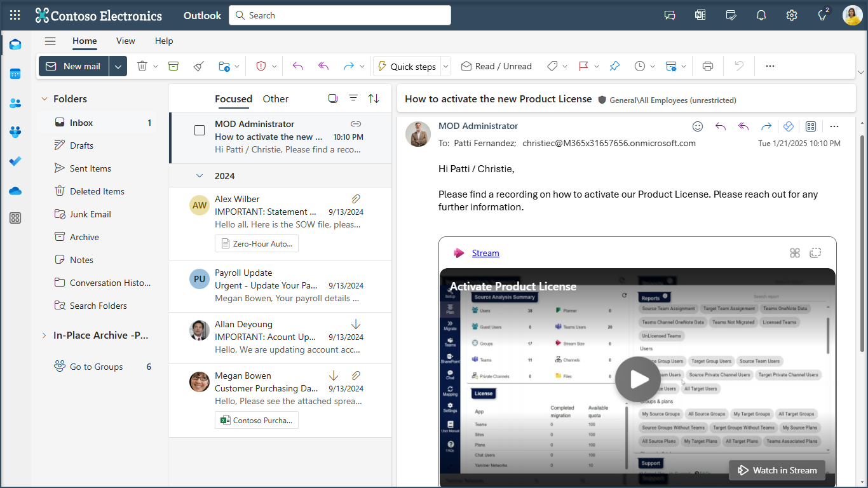Image resolution: width=868 pixels, height=488 pixels.
Task: Switch to the Other inbox tab
Action: (275, 98)
